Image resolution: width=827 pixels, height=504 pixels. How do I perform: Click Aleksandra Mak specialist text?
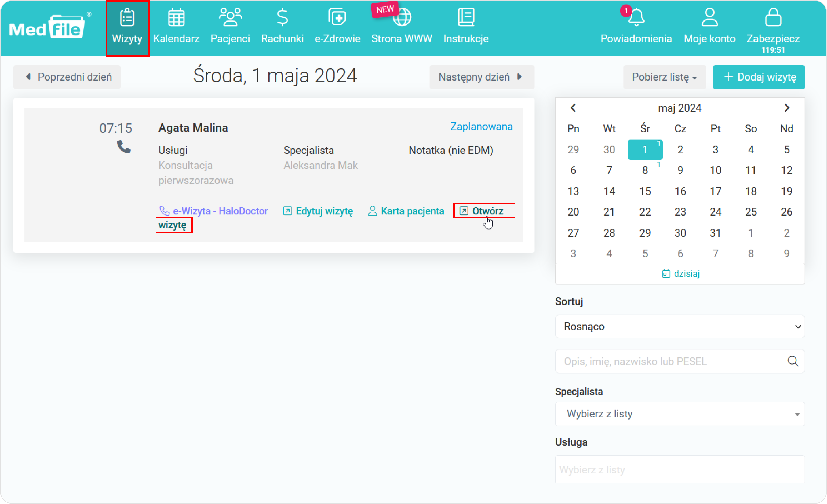point(321,165)
